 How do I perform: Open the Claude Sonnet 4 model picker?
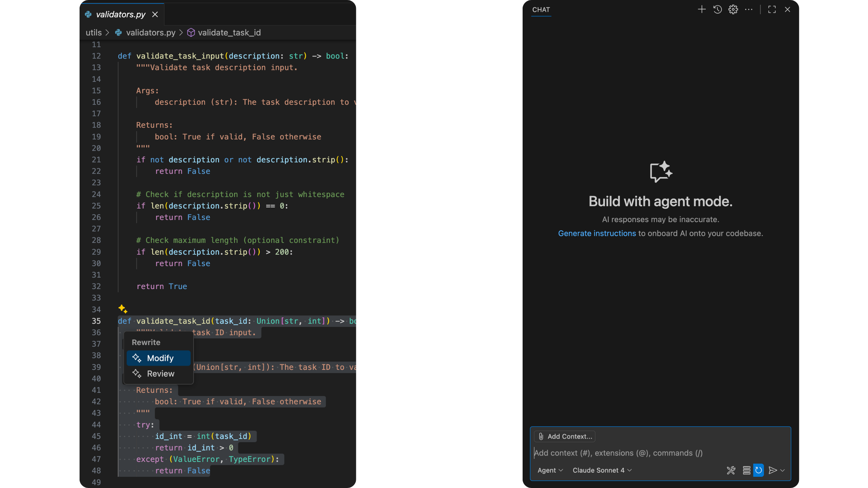[x=602, y=470]
